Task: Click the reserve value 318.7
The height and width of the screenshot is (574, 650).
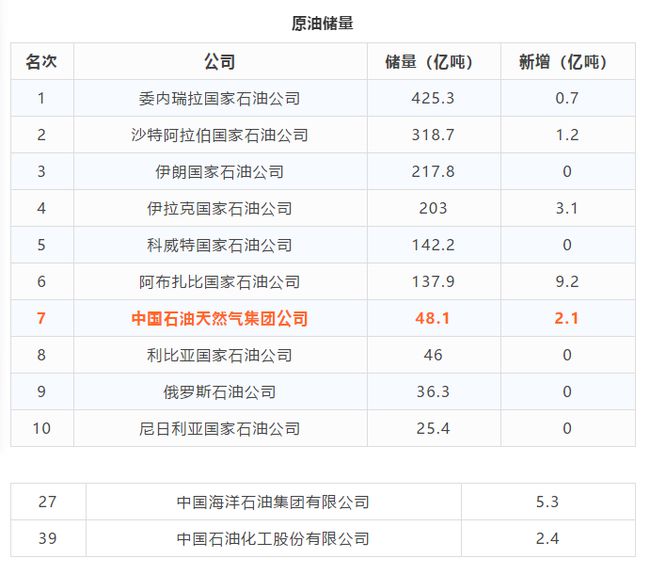Action: click(x=433, y=135)
